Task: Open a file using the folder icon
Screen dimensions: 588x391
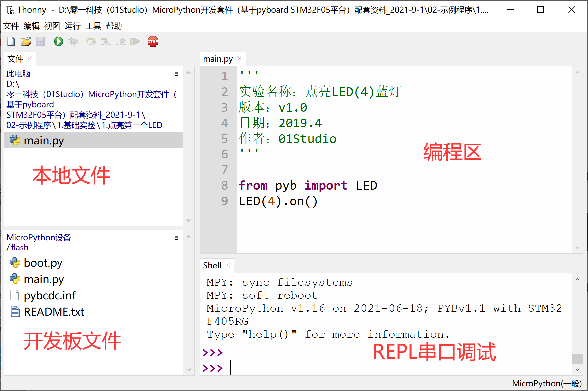Action: click(x=26, y=41)
